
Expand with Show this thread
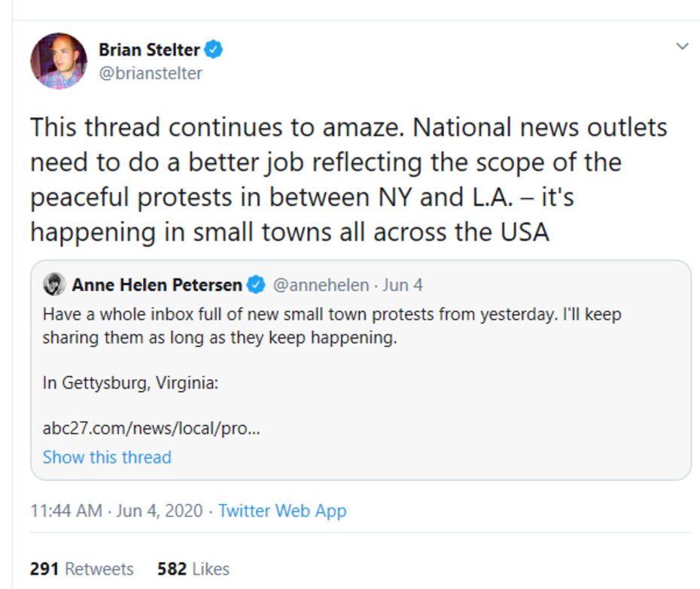[x=107, y=457]
